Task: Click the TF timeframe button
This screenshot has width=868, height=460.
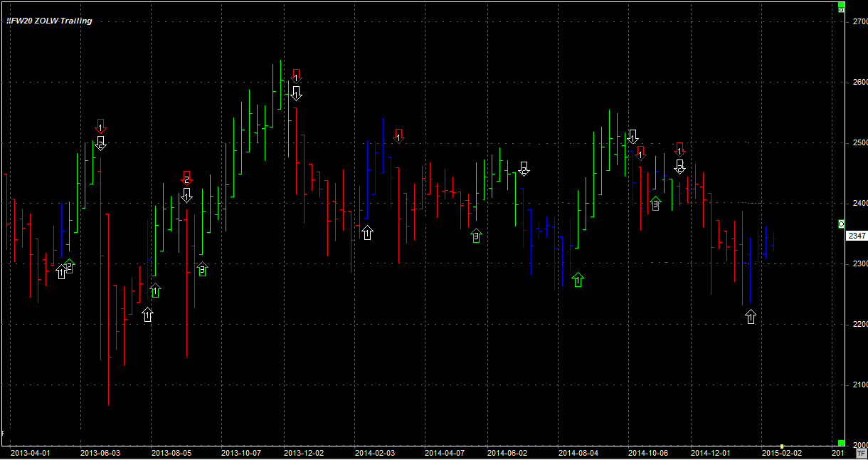Action: (860, 452)
